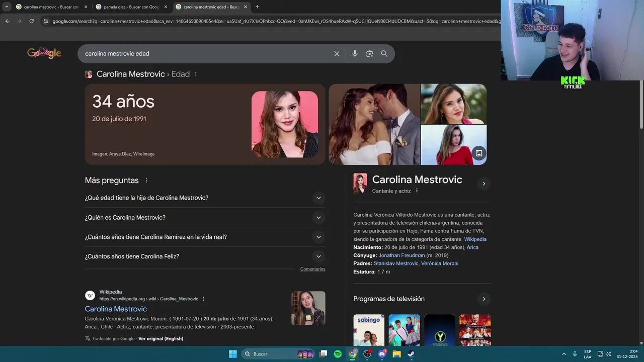The width and height of the screenshot is (644, 362).
Task: Close the carolina mestrovic edad tab
Action: click(x=246, y=7)
